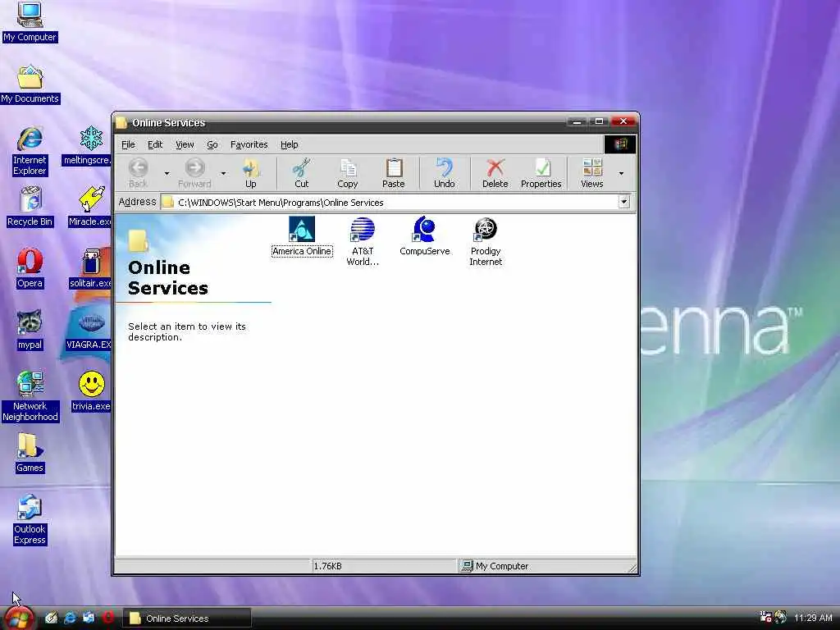Select the VIAGRA.EXE desktop icon
Image resolution: width=840 pixels, height=630 pixels.
(89, 330)
